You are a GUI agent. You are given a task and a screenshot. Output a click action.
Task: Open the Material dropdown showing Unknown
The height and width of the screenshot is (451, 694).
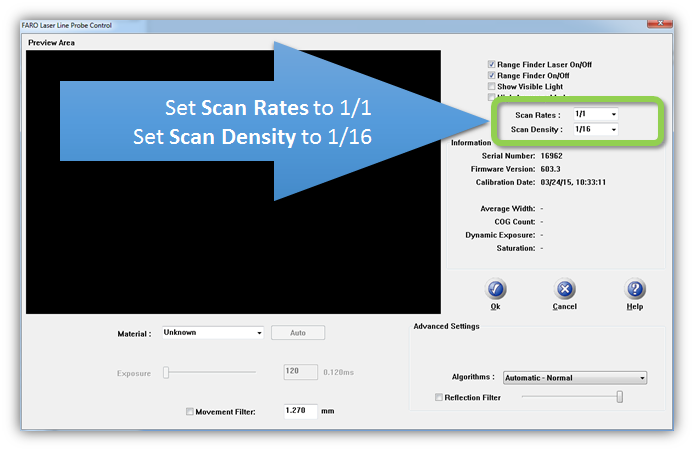pos(259,333)
